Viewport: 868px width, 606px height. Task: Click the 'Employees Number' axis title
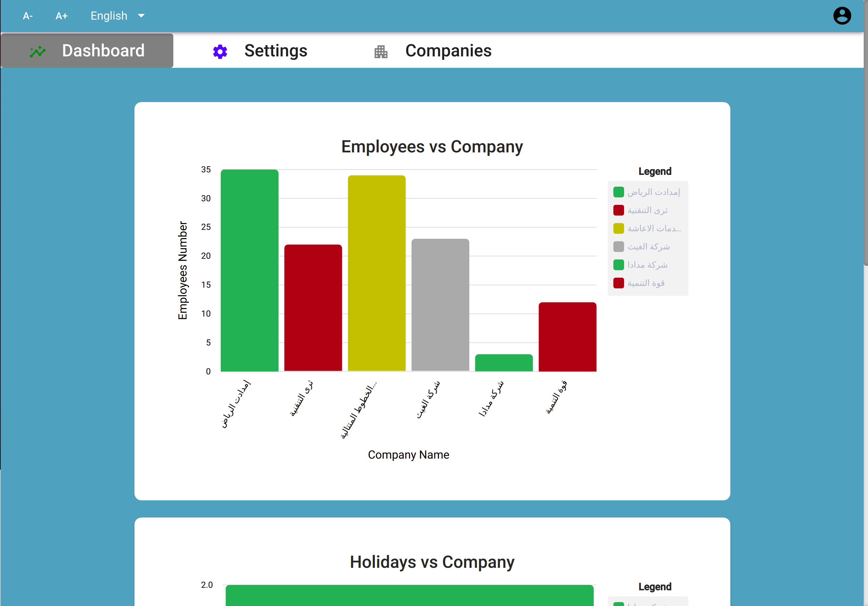point(183,271)
